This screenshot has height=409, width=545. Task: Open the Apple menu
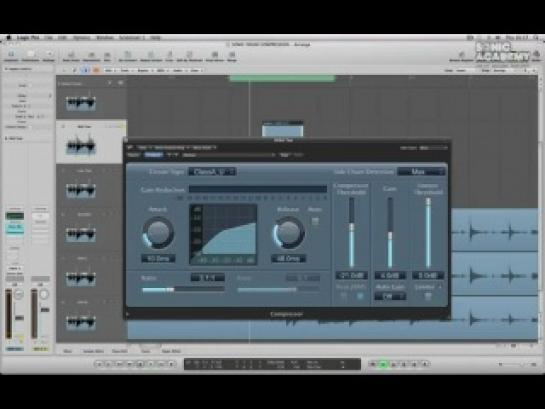pos(9,38)
